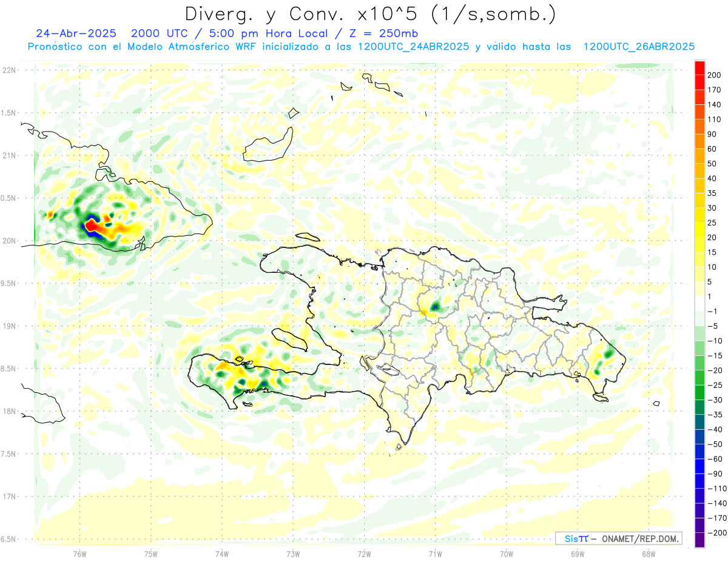
Task: Pick the green swatch between -20 and -25
Action: point(699,378)
